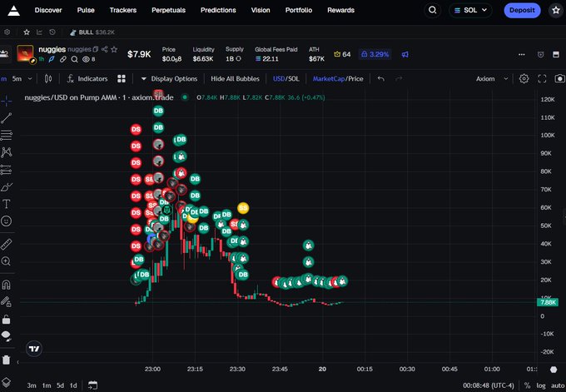
Task: Select the 3m timeframe shortcut
Action: (x=32, y=385)
